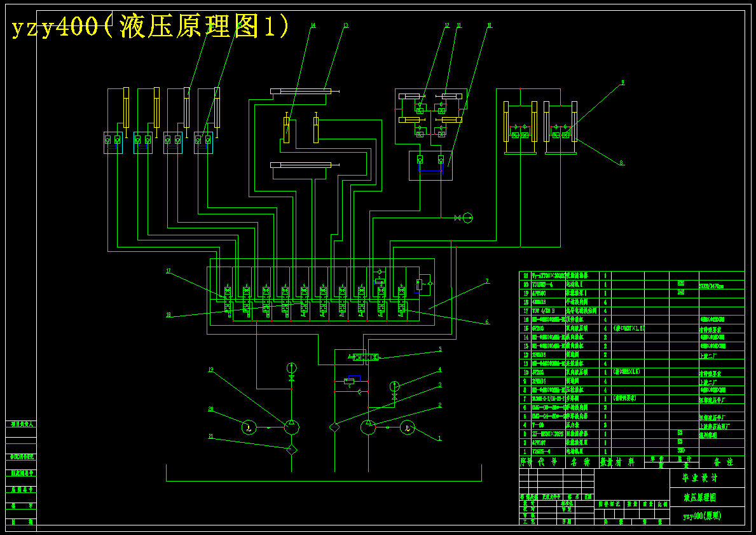Select the 压力表 name in parts row 4
Screen dimensions: 756x535
(574, 425)
